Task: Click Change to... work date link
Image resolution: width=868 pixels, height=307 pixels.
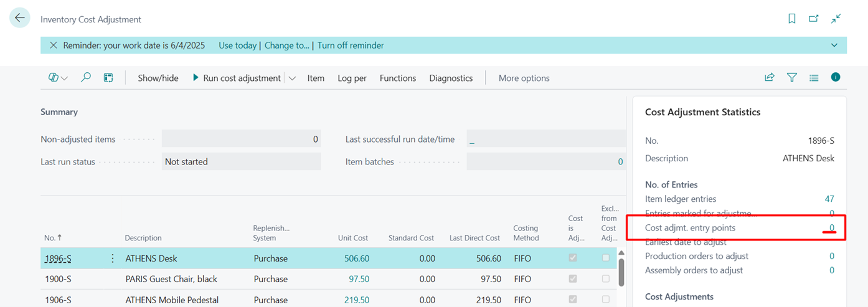Action: click(287, 45)
